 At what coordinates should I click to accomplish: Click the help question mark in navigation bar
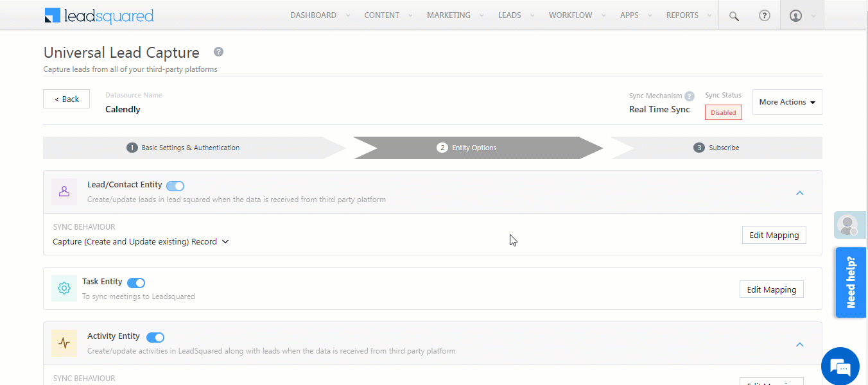coord(764,15)
